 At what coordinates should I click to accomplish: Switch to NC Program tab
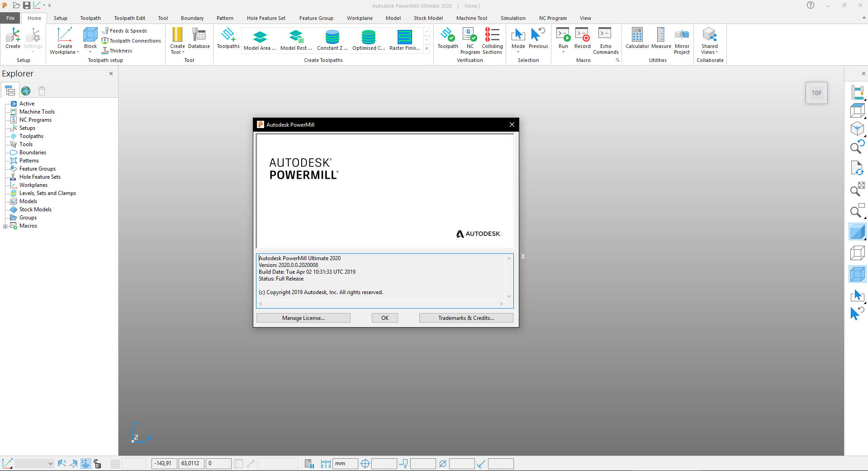(553, 18)
